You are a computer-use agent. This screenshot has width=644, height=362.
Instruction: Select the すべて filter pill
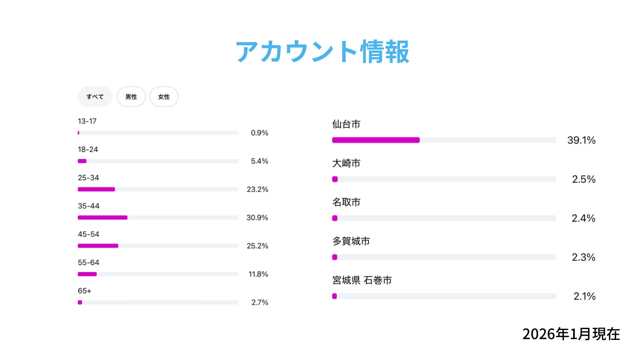(95, 97)
